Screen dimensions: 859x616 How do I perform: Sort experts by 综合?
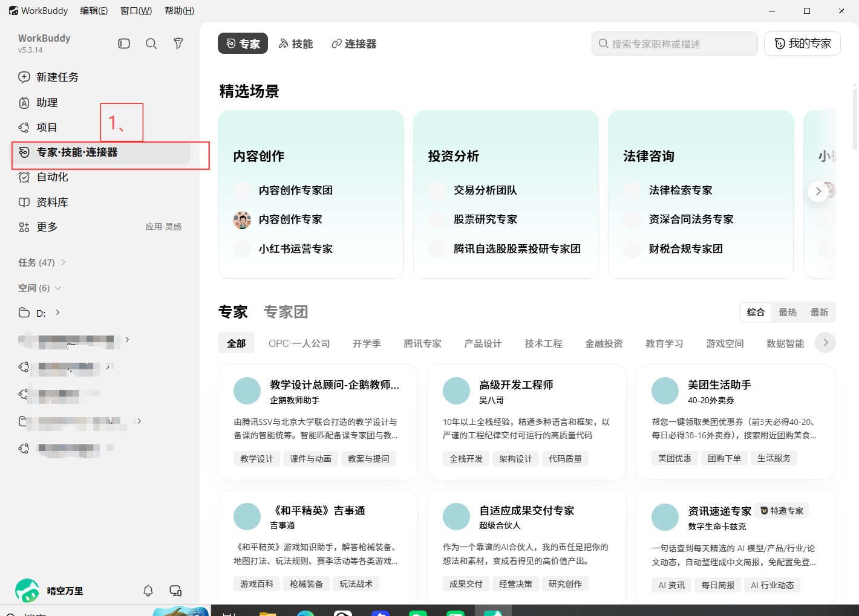756,312
